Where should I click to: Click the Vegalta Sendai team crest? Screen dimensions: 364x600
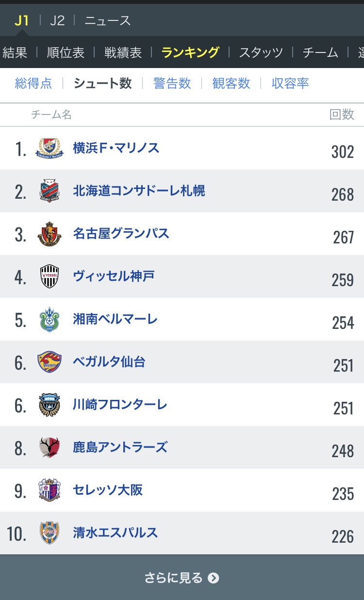tap(50, 362)
